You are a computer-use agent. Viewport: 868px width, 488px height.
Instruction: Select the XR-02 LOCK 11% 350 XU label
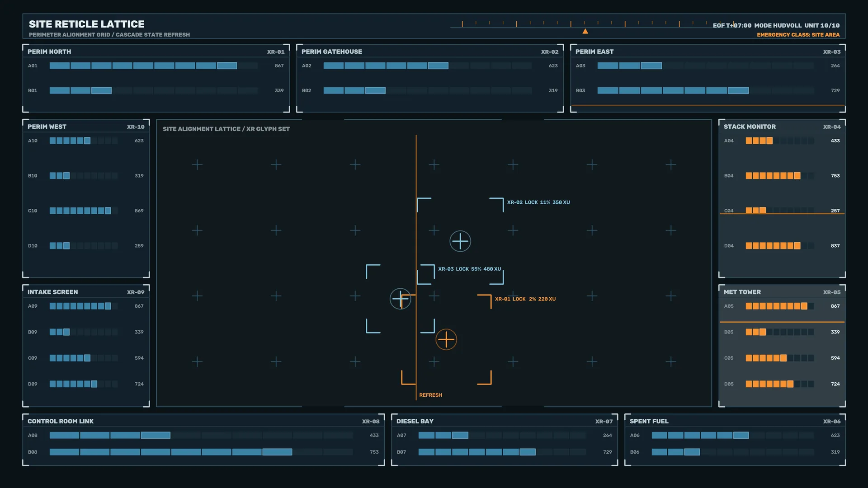[x=538, y=202]
